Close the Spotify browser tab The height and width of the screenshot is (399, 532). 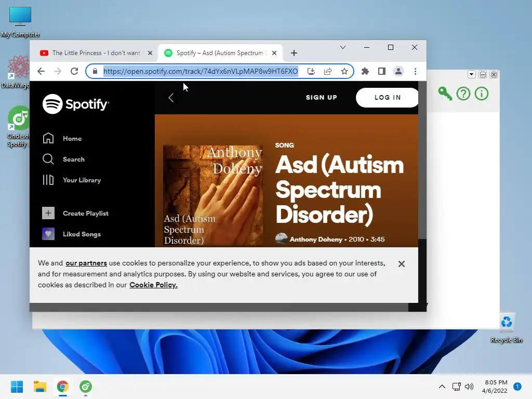pyautogui.click(x=274, y=53)
